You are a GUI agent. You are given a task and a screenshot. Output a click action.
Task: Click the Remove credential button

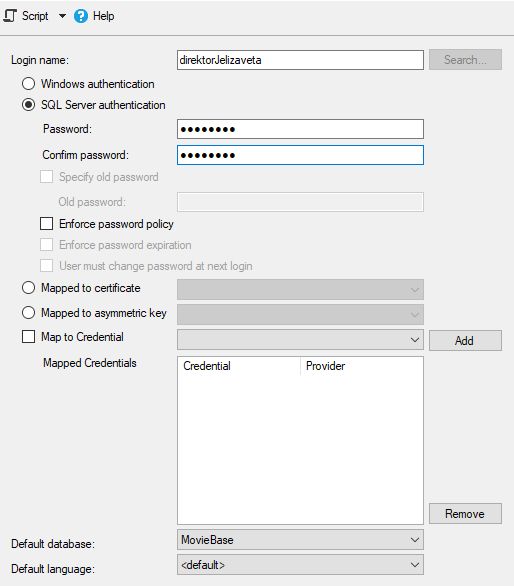coord(465,513)
